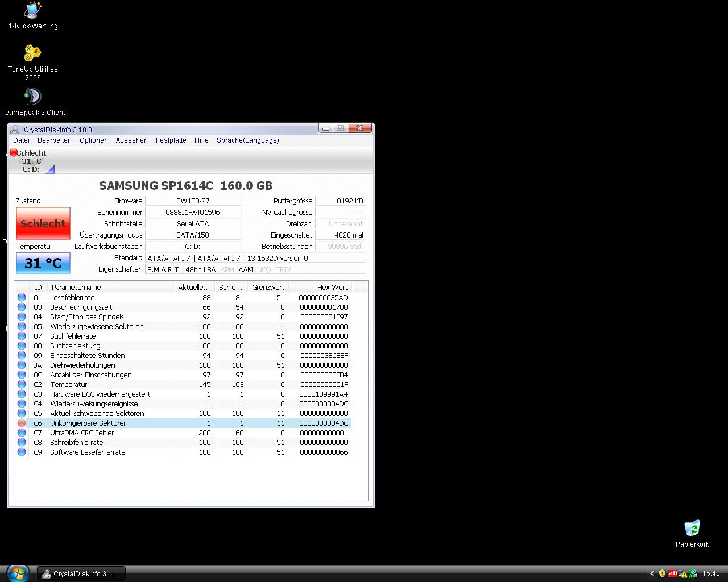Click the Seriennummer field 0888J1FX401596
This screenshot has height=582, width=728.
tap(193, 212)
